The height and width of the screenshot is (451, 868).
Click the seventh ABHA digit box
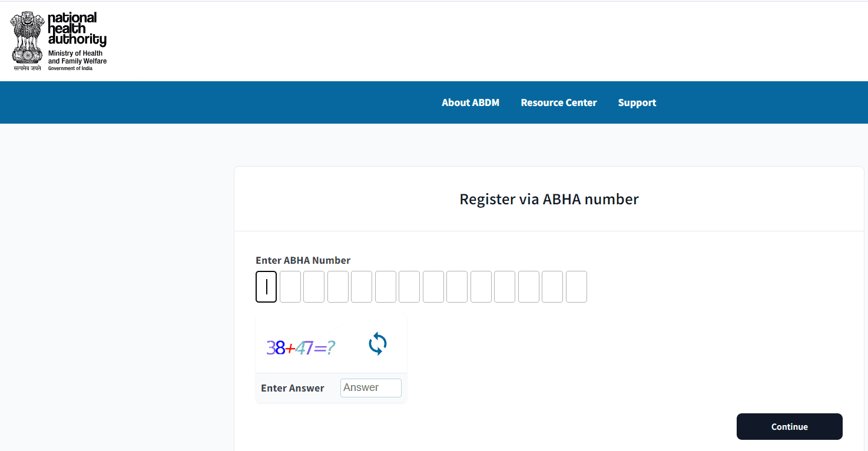coord(409,287)
